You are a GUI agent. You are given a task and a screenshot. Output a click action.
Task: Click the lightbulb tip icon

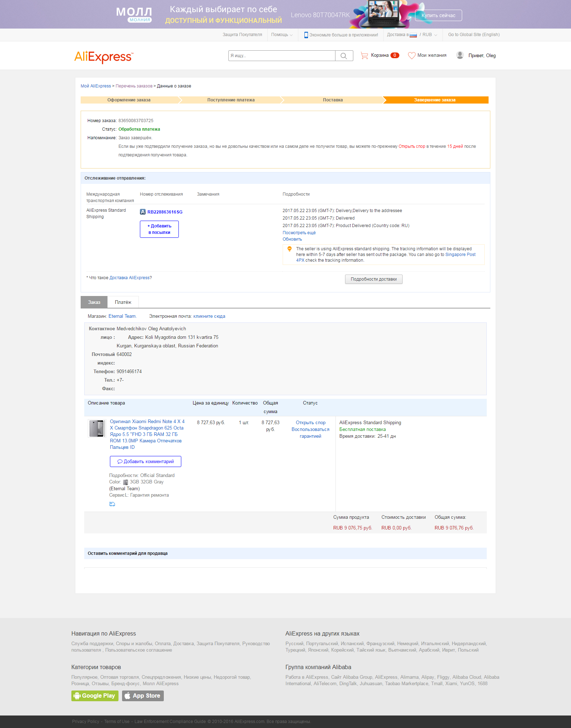[x=289, y=249]
